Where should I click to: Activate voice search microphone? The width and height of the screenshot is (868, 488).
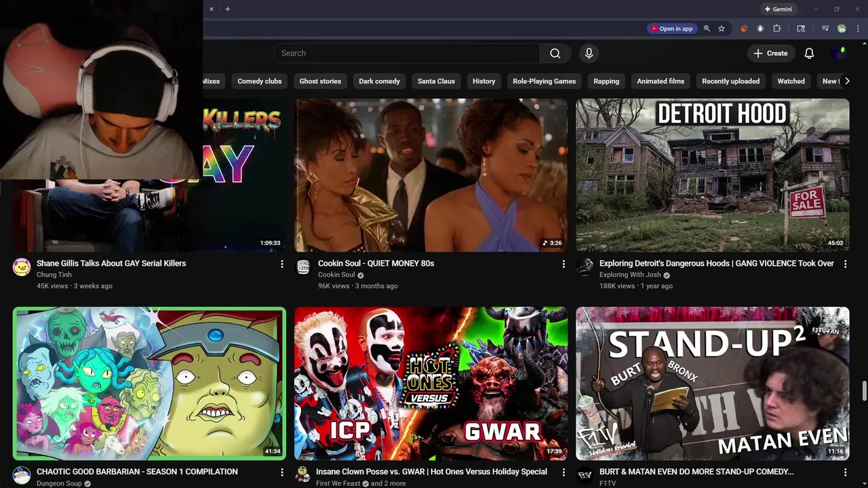click(589, 54)
